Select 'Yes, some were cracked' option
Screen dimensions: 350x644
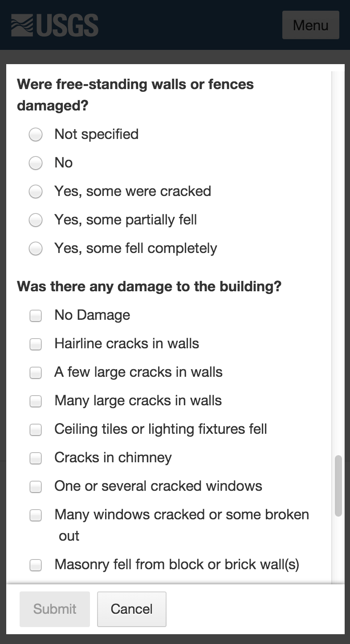pos(36,192)
